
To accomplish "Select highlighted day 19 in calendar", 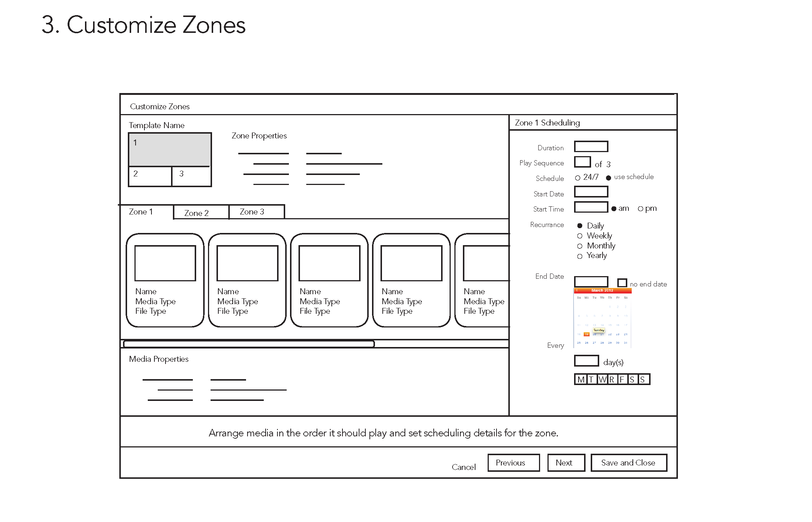I will (587, 334).
